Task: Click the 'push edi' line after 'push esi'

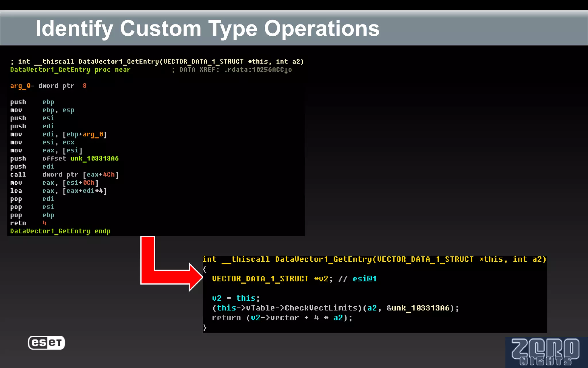Action: (32, 126)
